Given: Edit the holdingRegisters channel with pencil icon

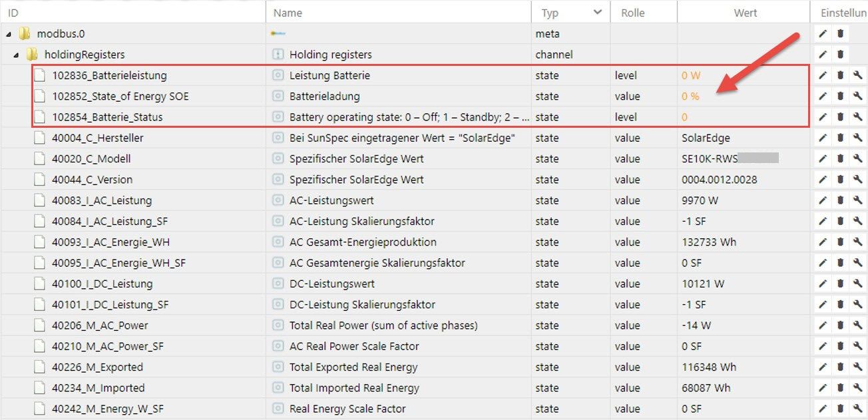Looking at the screenshot, I should coord(823,55).
